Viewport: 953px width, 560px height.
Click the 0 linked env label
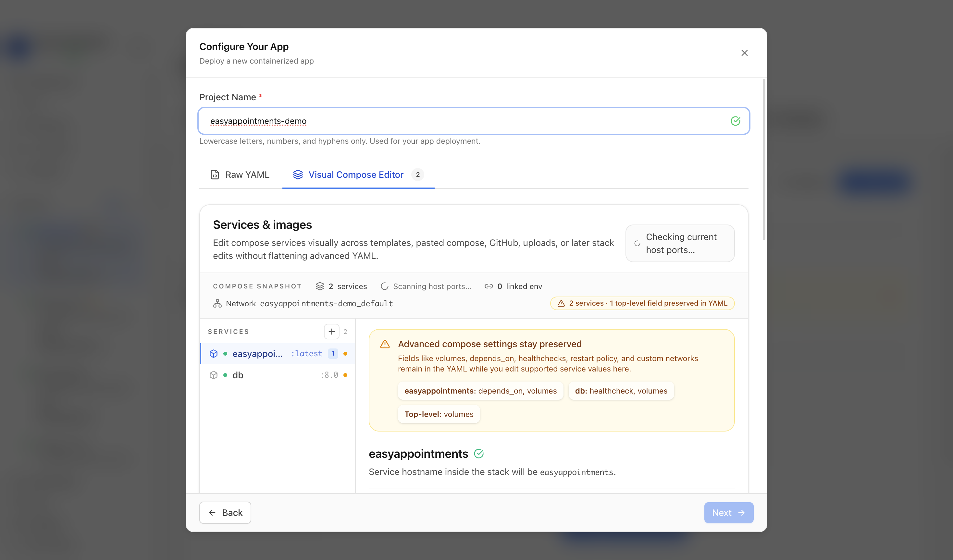[520, 286]
